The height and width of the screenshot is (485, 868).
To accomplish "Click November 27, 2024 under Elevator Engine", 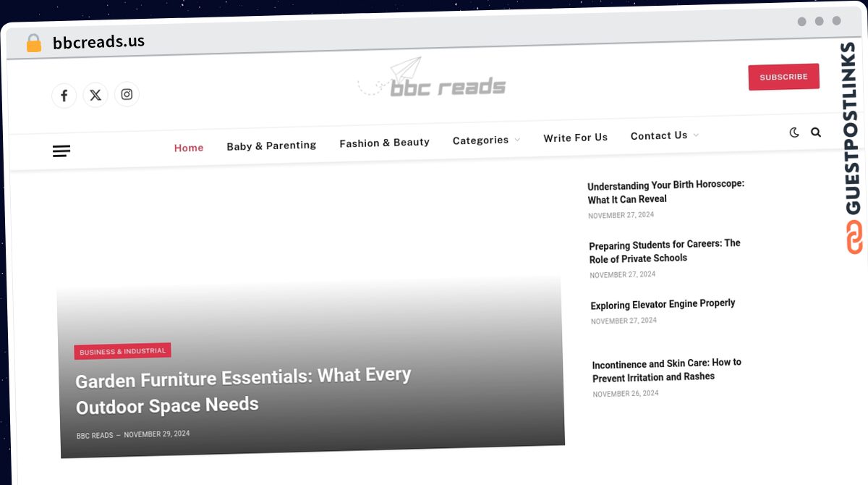I will [624, 321].
